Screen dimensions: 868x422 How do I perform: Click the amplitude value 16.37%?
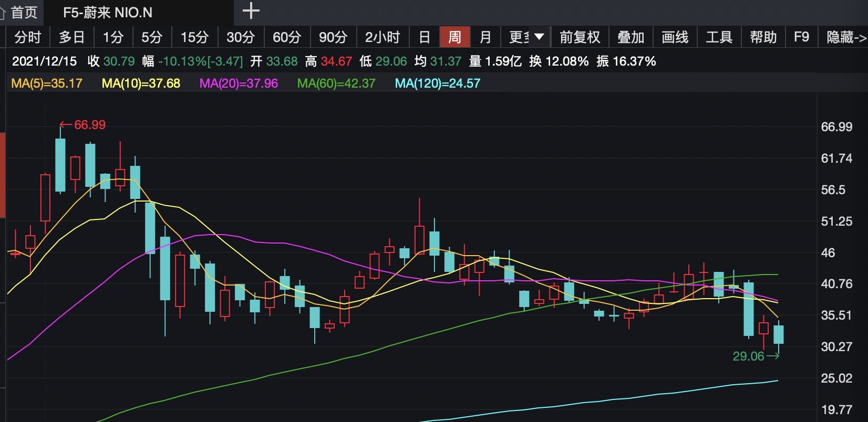634,61
